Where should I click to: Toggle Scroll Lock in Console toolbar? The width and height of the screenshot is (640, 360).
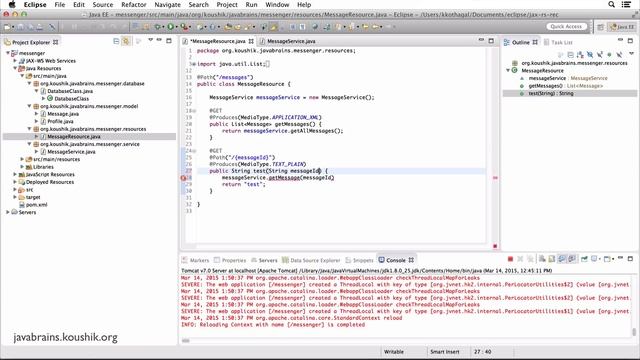click(552, 259)
